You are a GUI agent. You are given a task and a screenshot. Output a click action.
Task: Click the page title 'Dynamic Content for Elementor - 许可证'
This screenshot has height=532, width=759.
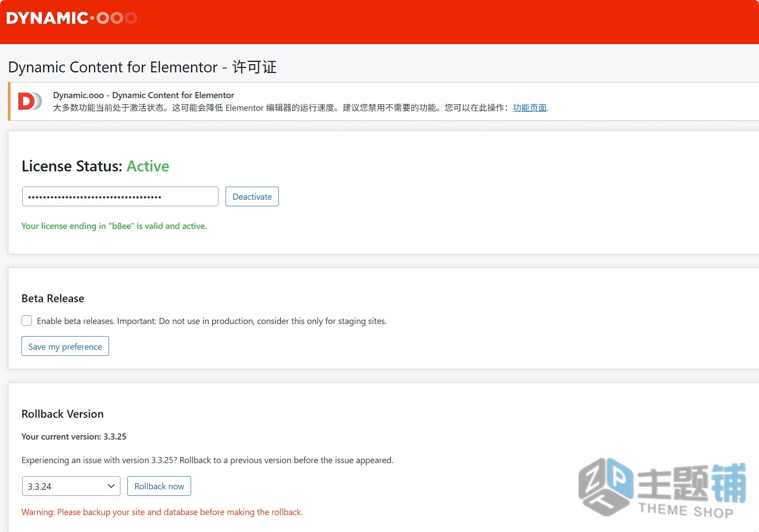[x=143, y=67]
